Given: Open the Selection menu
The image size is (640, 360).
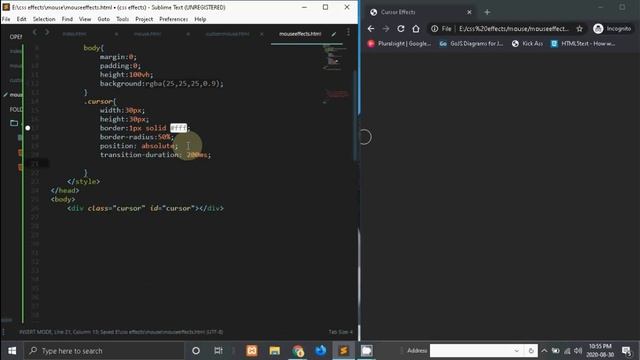Looking at the screenshot, I should pyautogui.click(x=44, y=19).
